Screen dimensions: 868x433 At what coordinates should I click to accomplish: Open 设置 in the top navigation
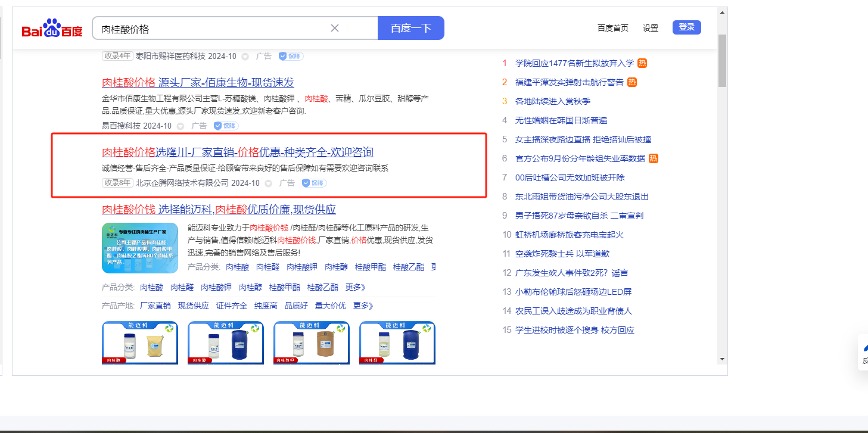pos(651,28)
